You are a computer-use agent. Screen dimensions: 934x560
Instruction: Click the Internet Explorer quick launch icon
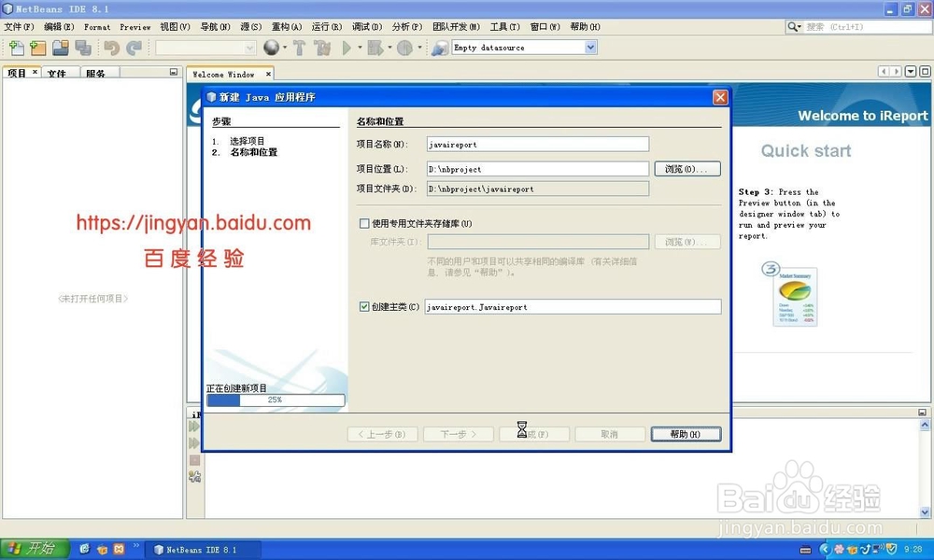pos(85,549)
